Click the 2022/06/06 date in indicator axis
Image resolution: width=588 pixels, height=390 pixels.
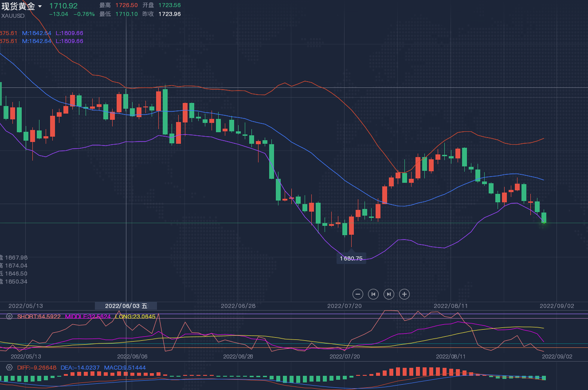coord(132,356)
